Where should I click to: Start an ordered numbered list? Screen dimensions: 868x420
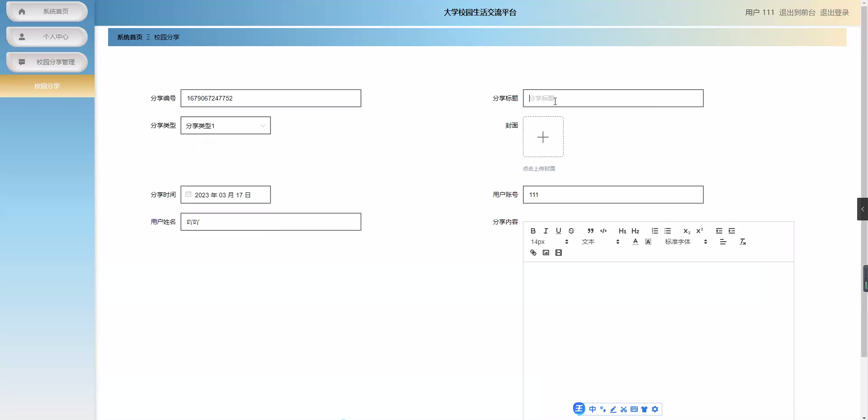[655, 231]
